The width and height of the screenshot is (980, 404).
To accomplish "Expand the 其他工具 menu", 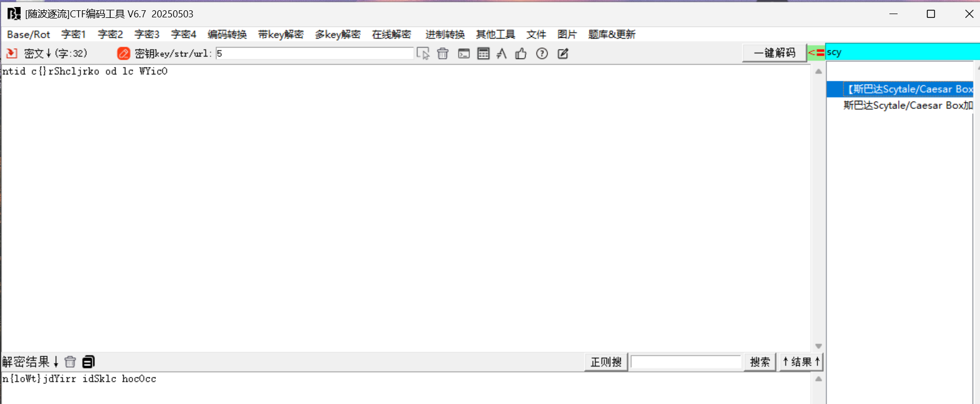I will point(495,34).
